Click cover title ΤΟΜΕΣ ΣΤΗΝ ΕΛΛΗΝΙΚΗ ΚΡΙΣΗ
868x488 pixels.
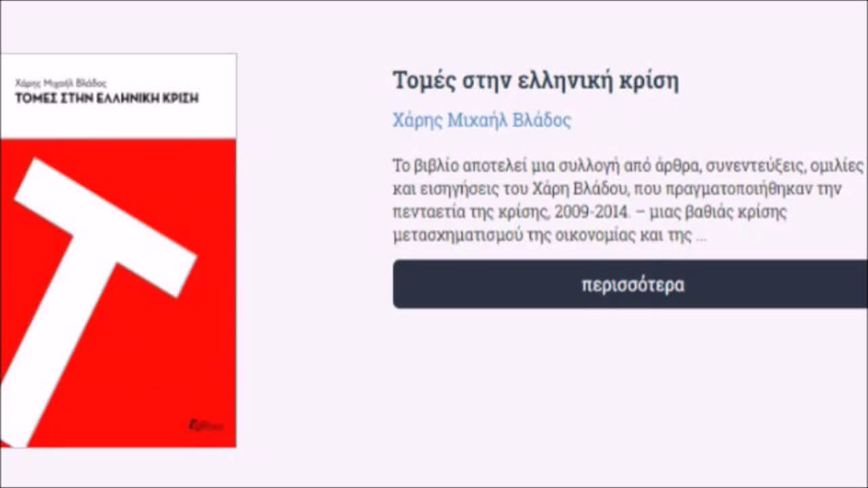click(106, 98)
